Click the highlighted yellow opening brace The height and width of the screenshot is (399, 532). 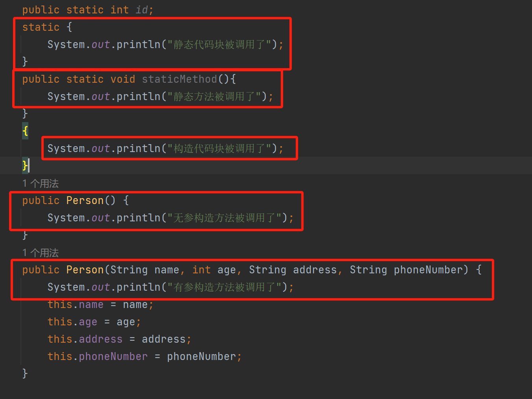pos(25,131)
